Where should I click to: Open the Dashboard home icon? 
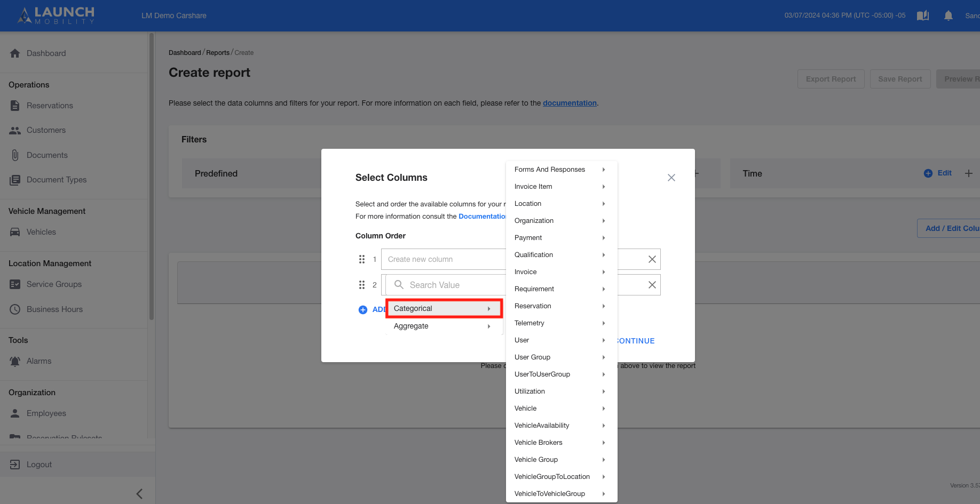(x=15, y=53)
